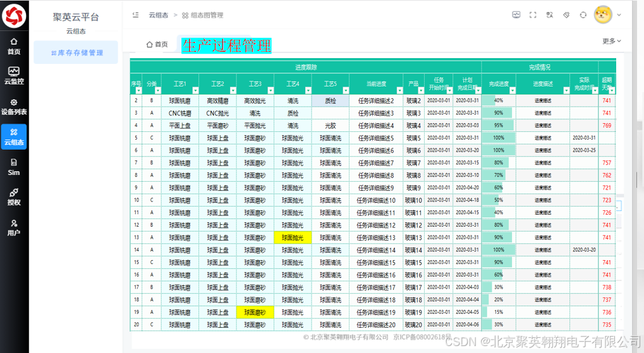This screenshot has height=353, width=644.
Task: Click the red platform logo
Action: pyautogui.click(x=14, y=16)
